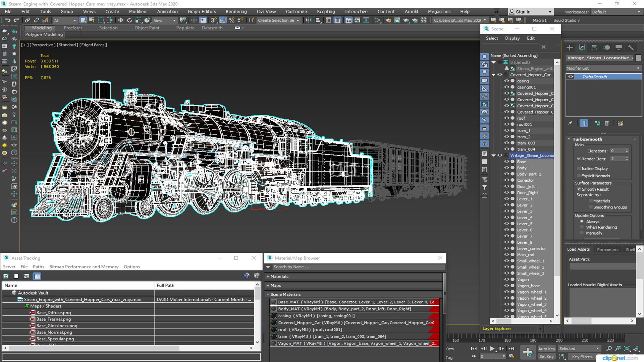Toggle Angle Snap icon

point(223,20)
